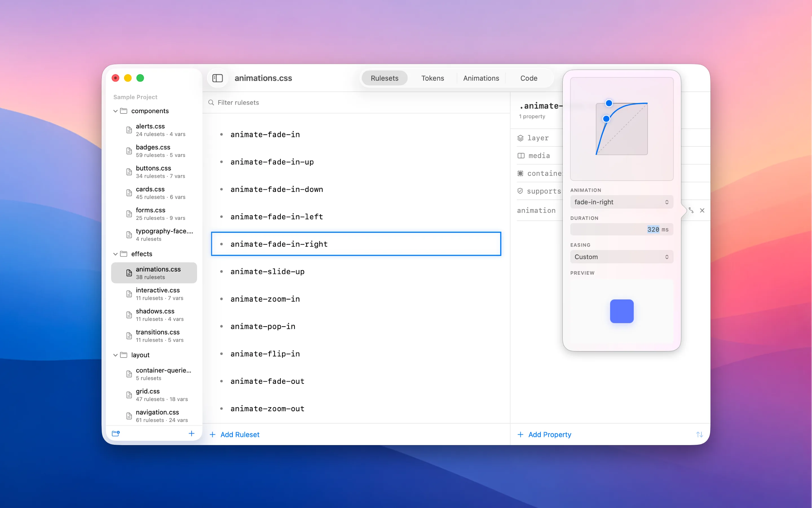Click the animation property name

pyautogui.click(x=536, y=210)
